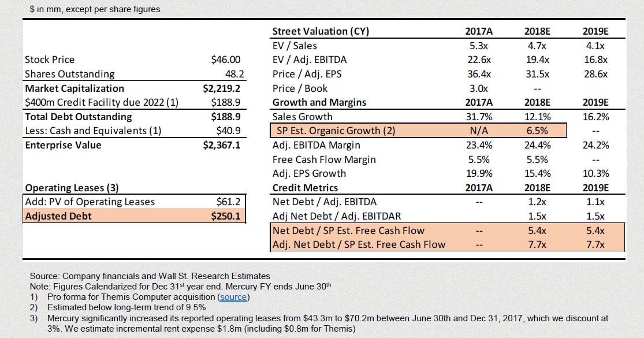Click the 6.5% organic growth estimate
This screenshot has height=338, width=644.
point(537,131)
